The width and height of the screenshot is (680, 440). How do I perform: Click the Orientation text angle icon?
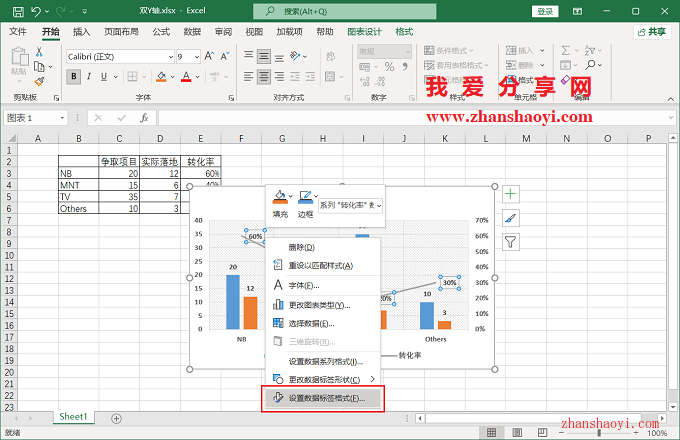[x=296, y=56]
